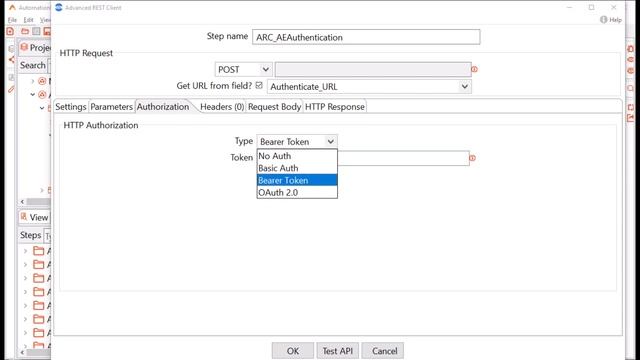Open the Headers (0) tab
This screenshot has width=640, height=360.
222,107
